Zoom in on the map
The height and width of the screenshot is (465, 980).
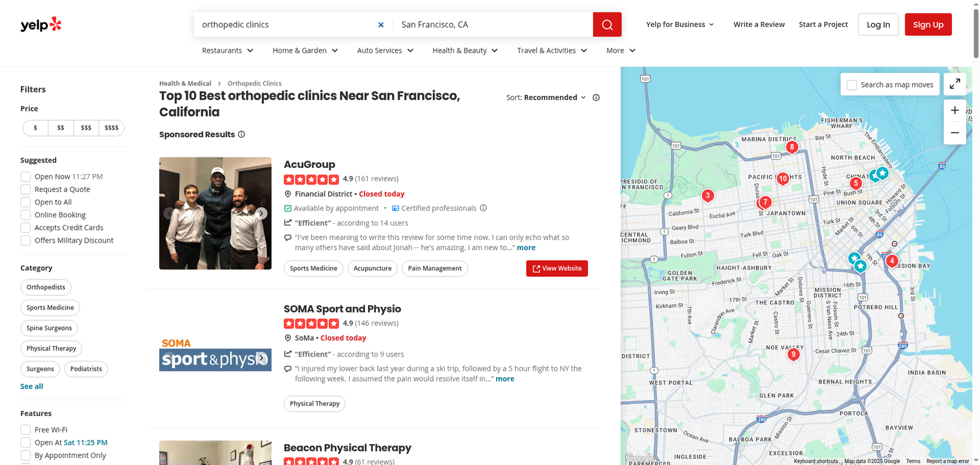pyautogui.click(x=955, y=110)
